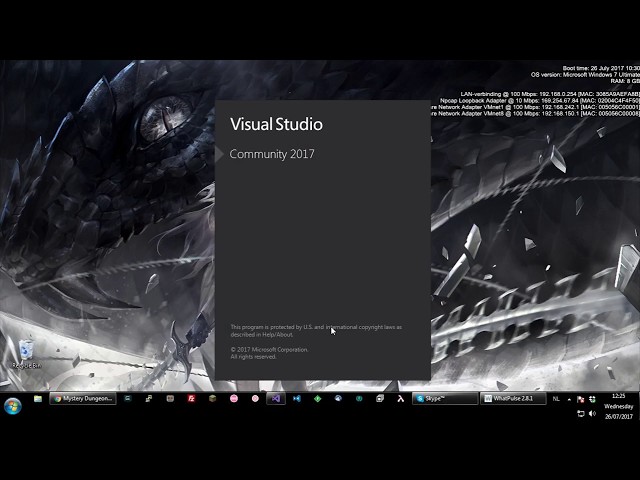Screen dimensions: 640x480
Task: Show hidden system tray icons arrow
Action: coord(569,400)
